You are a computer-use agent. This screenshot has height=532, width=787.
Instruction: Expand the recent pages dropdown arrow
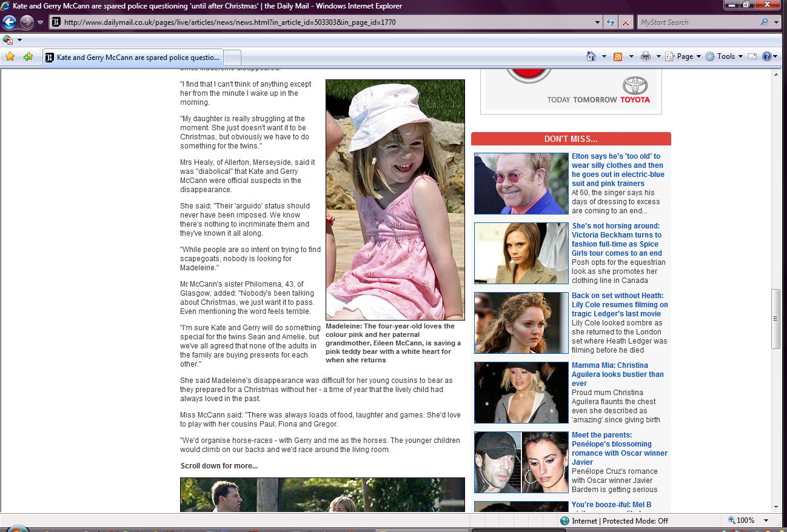point(41,22)
